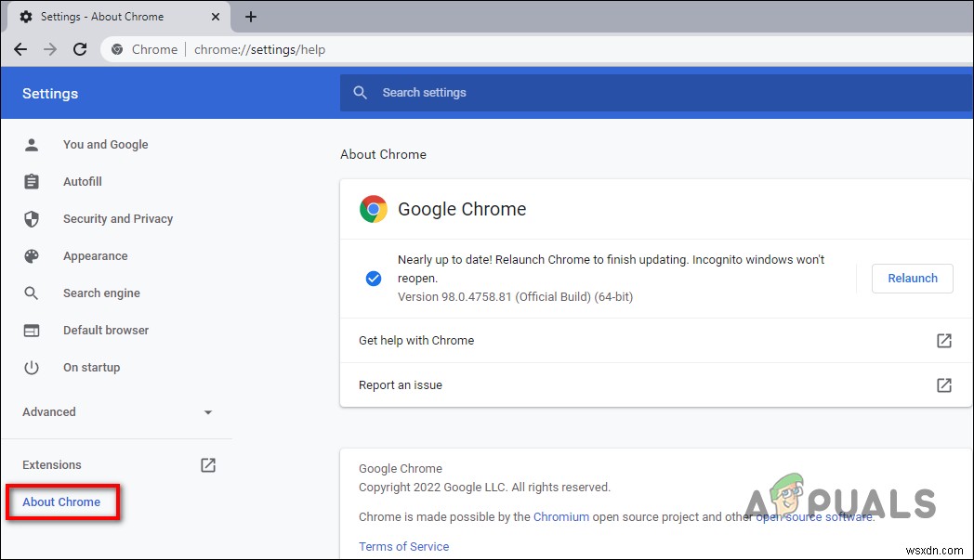Click the On startup power icon
The height and width of the screenshot is (560, 974).
[x=32, y=367]
